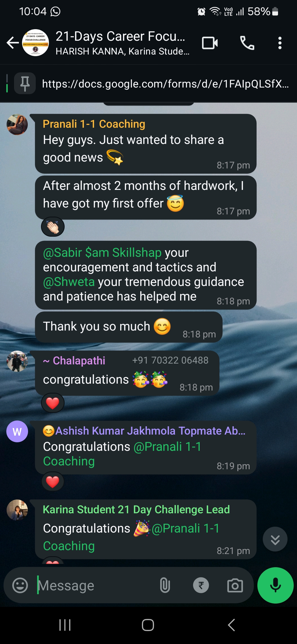The height and width of the screenshot is (644, 297).
Task: Tap the pin icon on the pinned message
Action: click(25, 83)
